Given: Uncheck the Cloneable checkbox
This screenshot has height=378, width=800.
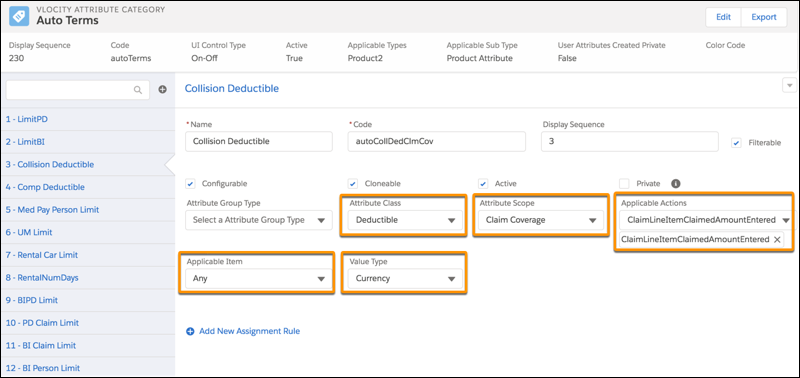Looking at the screenshot, I should coord(353,184).
